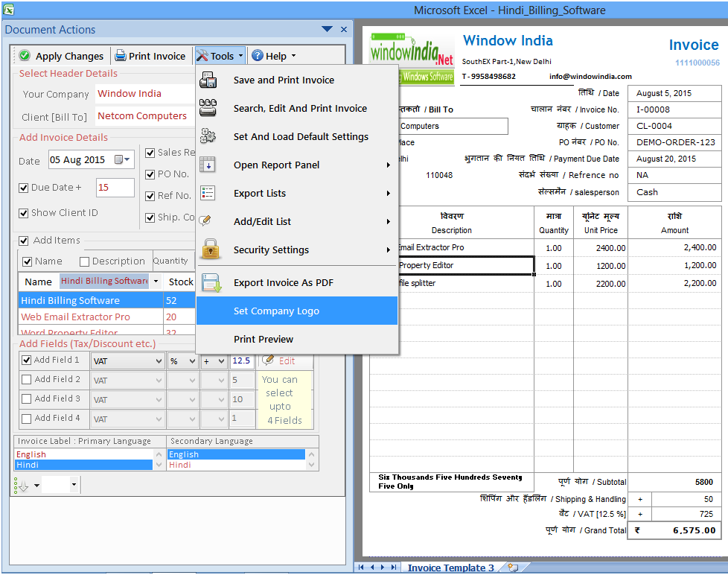Viewport: 728px width, 575px height.
Task: Click Add Field 1 value 12.5 field
Action: pyautogui.click(x=243, y=361)
